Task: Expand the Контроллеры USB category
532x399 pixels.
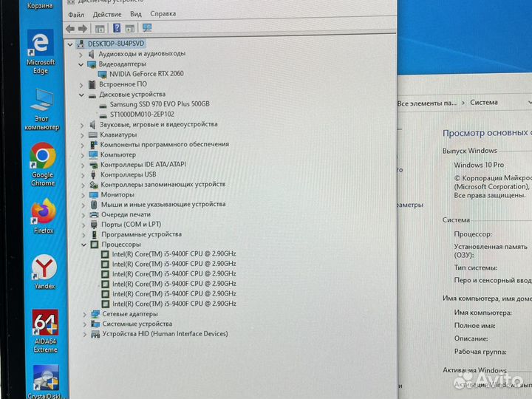Action: point(83,175)
